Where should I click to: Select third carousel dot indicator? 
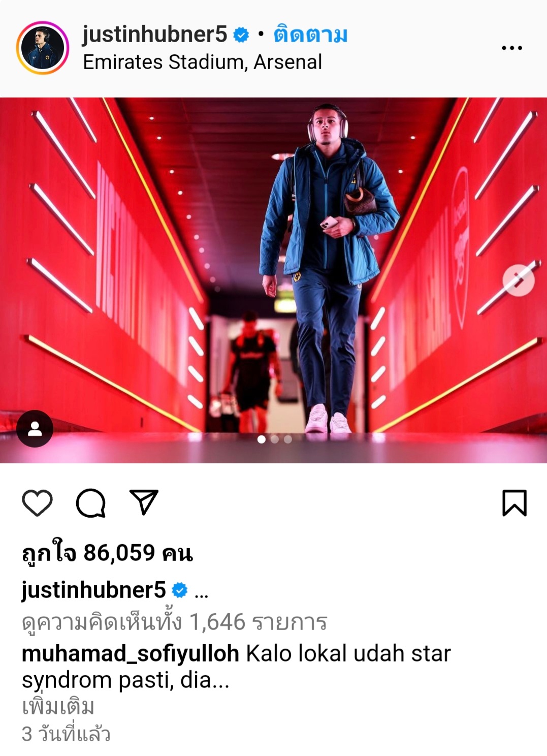(x=288, y=439)
